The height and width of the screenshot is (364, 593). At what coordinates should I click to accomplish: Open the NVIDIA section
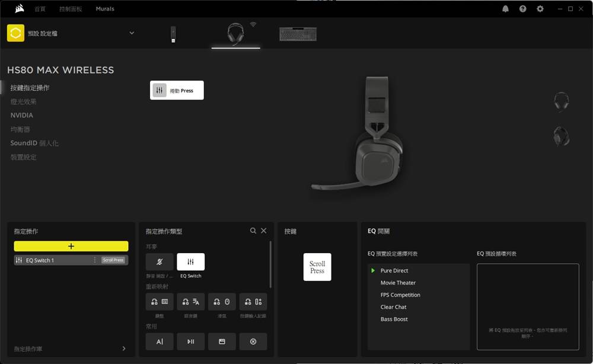pyautogui.click(x=21, y=115)
